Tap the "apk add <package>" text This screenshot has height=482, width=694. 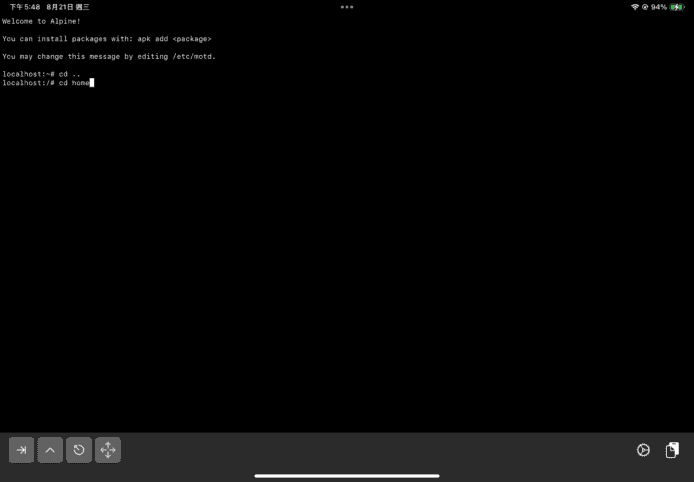(174, 38)
